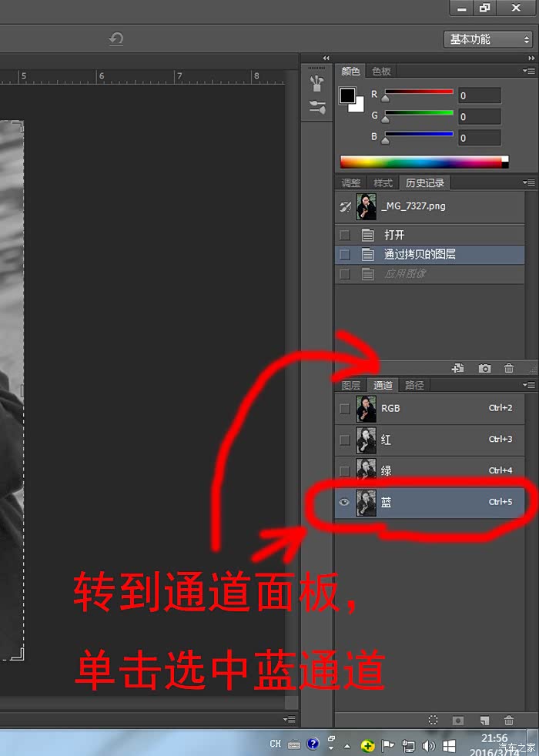
Task: Click the background color white swatch
Action: coord(358,106)
